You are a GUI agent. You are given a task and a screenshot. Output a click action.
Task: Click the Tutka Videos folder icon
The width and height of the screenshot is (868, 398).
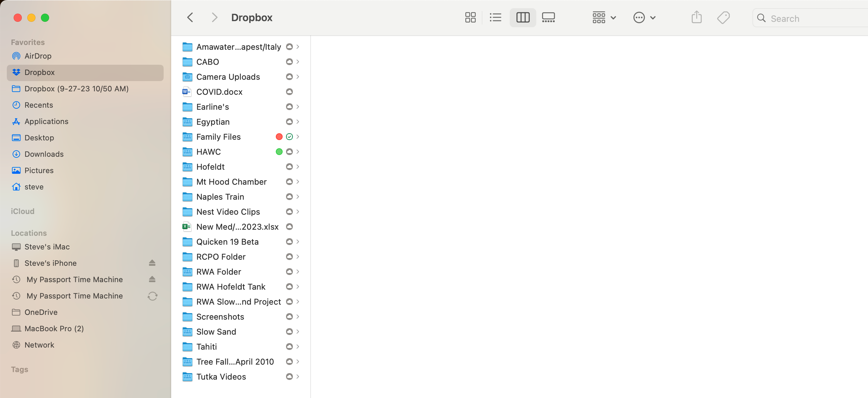[x=187, y=377]
